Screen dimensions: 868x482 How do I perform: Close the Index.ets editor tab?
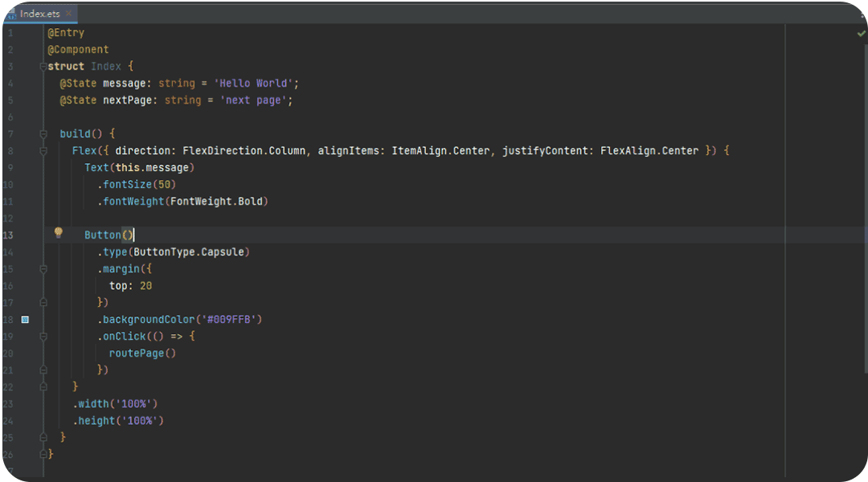(68, 14)
